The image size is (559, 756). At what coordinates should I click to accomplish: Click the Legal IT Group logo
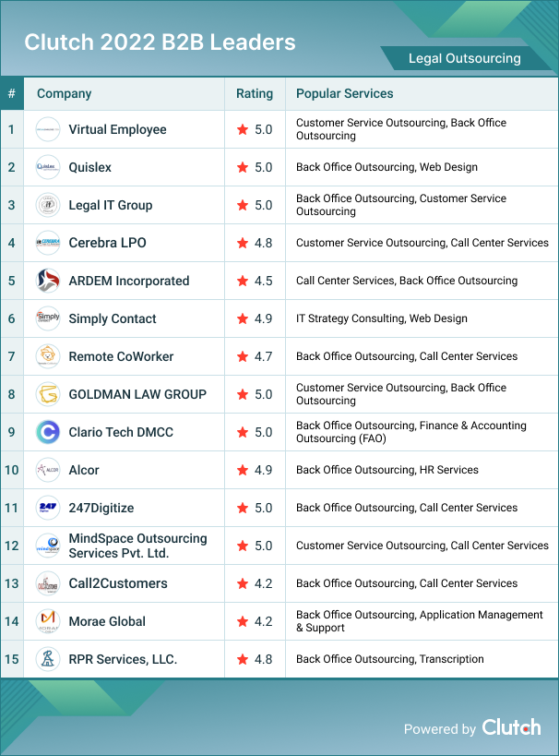coord(48,205)
